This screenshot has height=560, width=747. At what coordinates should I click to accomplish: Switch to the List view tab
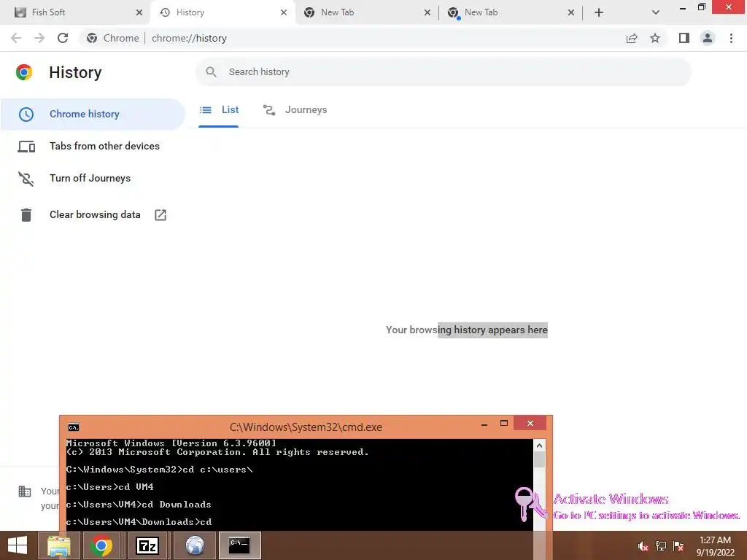(219, 110)
